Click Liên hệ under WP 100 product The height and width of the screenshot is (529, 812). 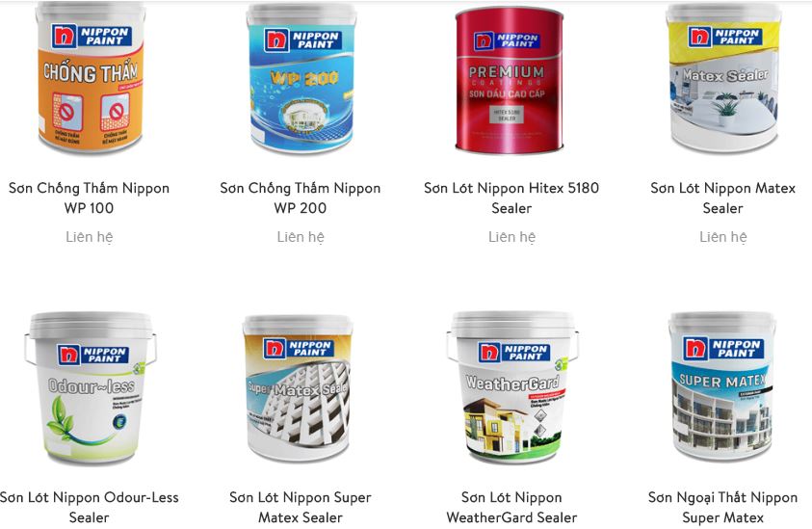tap(89, 237)
